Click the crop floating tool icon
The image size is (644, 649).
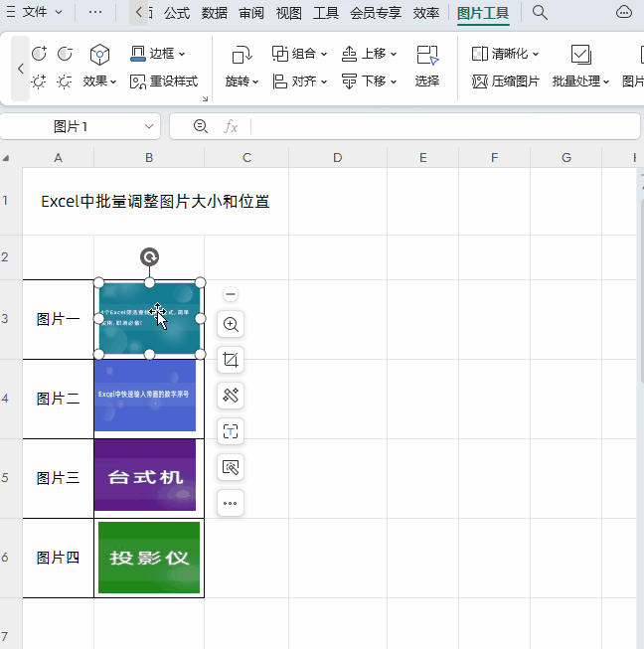tap(231, 360)
